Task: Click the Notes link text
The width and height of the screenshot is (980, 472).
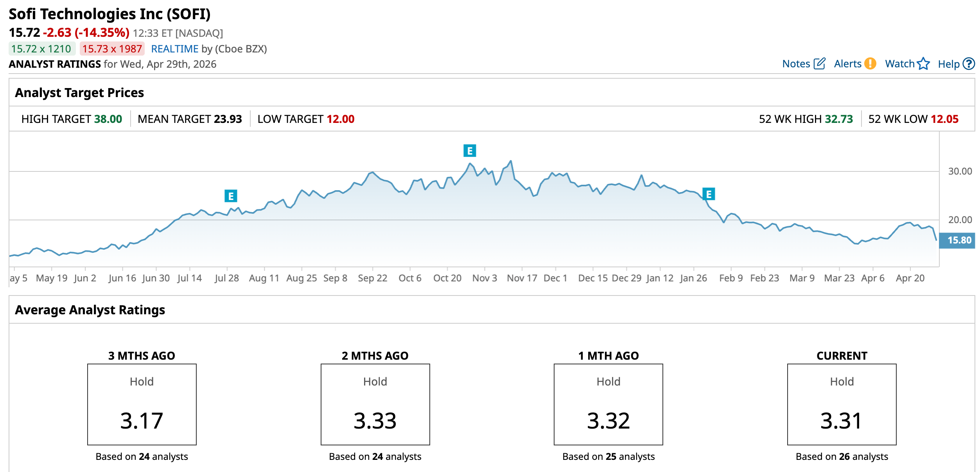Action: point(796,64)
